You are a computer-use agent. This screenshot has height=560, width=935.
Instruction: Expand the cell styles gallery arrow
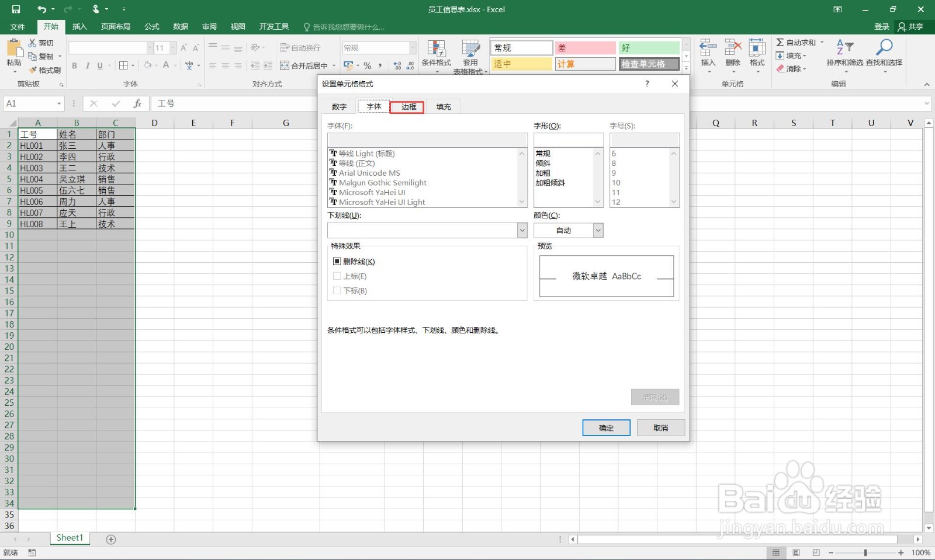687,68
